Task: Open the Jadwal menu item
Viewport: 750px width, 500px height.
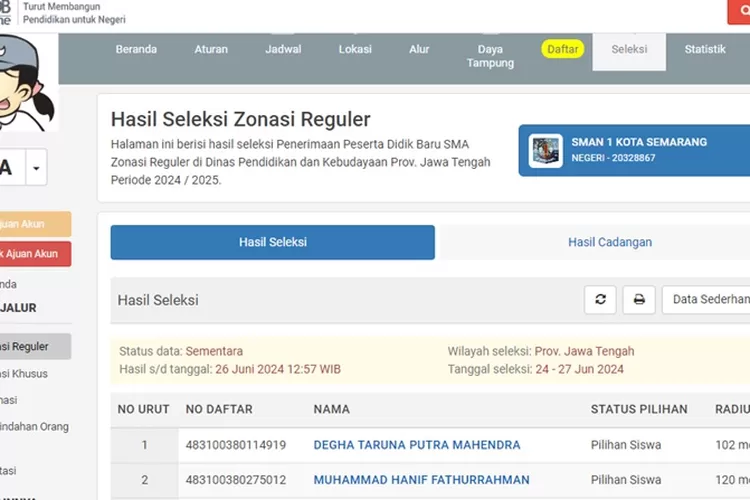Action: pyautogui.click(x=283, y=49)
